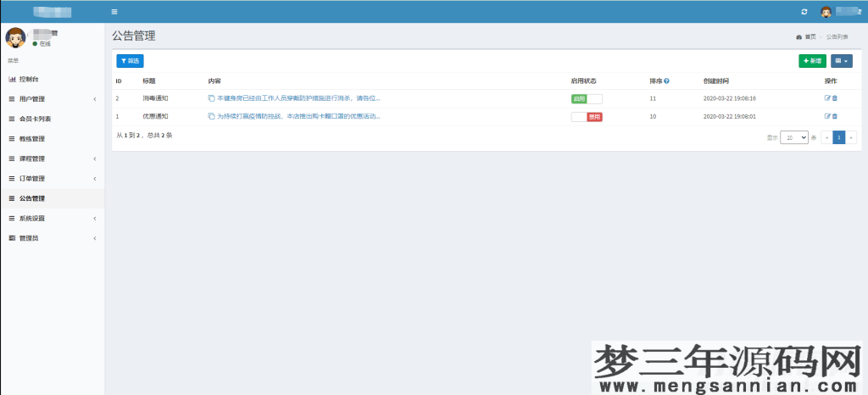
Task: Click the 2020-03-22 19:08:16 timestamp
Action: click(730, 98)
